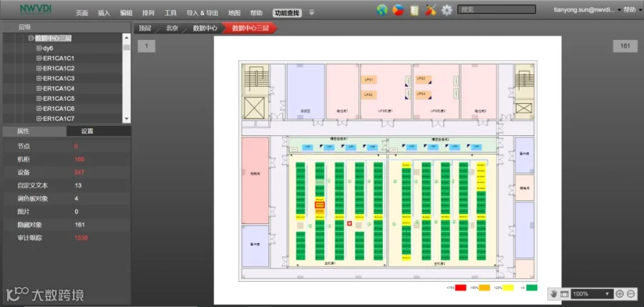Click the red >75% legend swatch
This screenshot has width=644, height=307.
click(461, 288)
